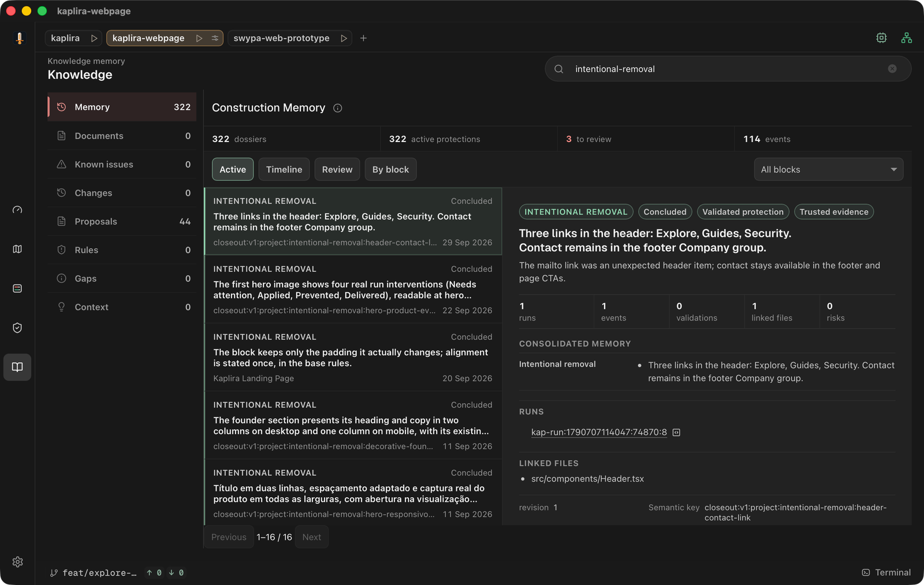The width and height of the screenshot is (924, 585).
Task: Open the Proposals category with 44 items
Action: point(122,221)
